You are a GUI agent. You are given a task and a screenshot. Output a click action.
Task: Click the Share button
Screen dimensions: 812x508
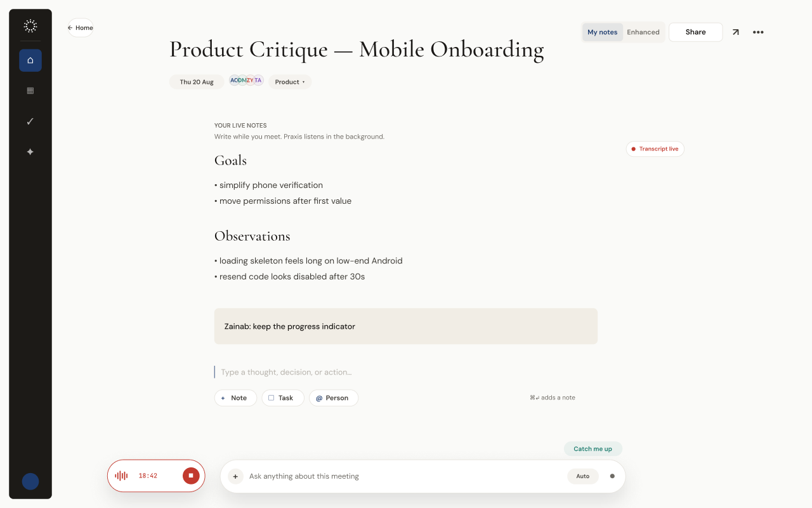pyautogui.click(x=695, y=32)
